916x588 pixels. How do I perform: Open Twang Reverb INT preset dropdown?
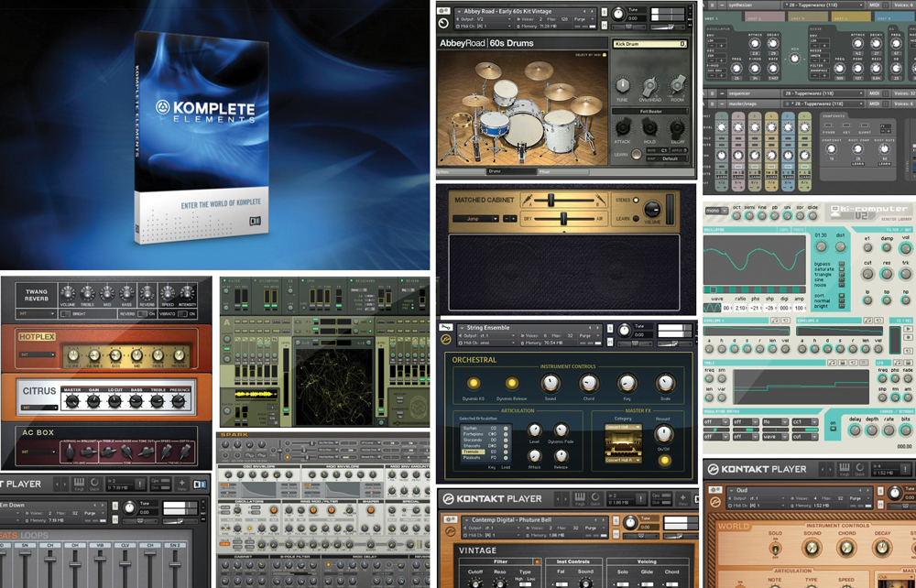[38, 313]
